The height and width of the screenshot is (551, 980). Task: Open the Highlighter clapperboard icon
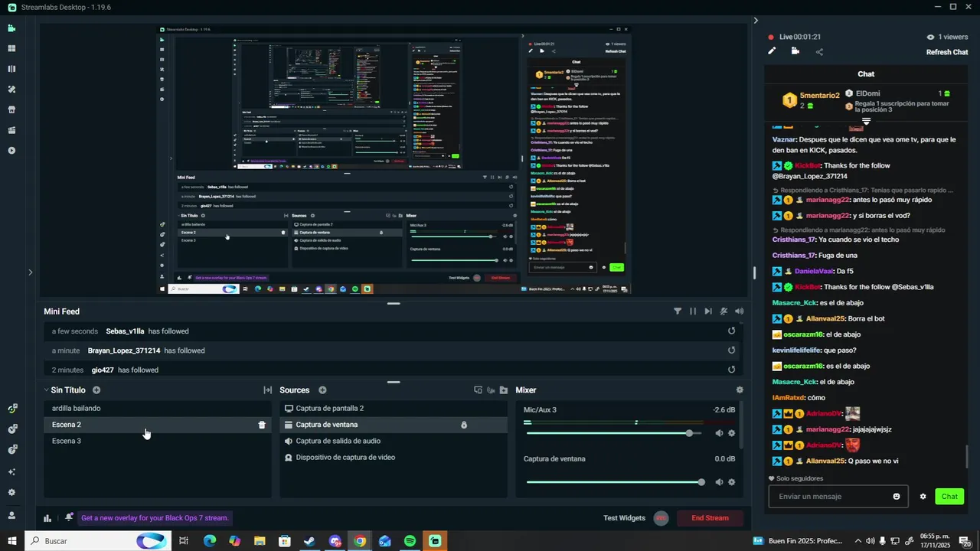tap(11, 130)
